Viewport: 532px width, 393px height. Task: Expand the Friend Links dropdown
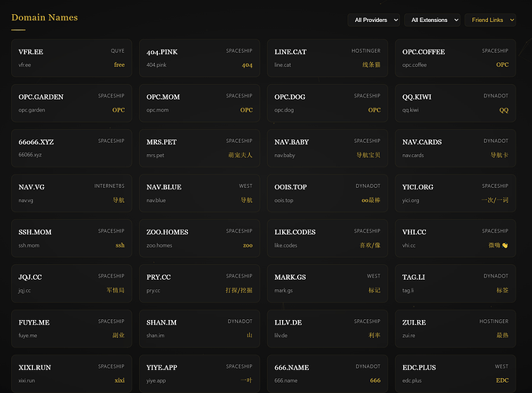490,20
